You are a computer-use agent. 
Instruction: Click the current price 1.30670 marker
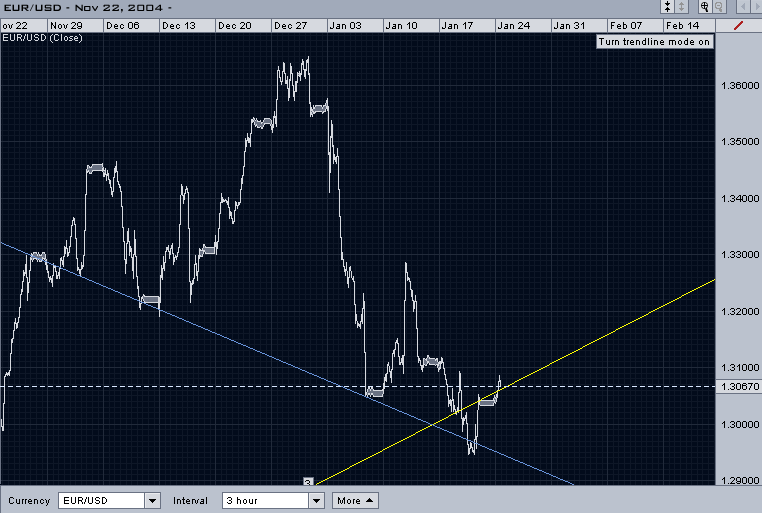(x=739, y=387)
